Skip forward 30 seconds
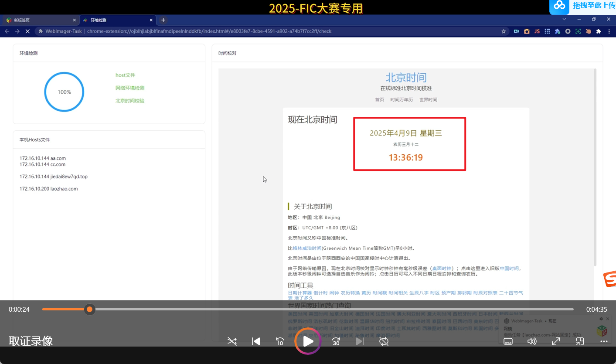This screenshot has width=616, height=364. 336,341
